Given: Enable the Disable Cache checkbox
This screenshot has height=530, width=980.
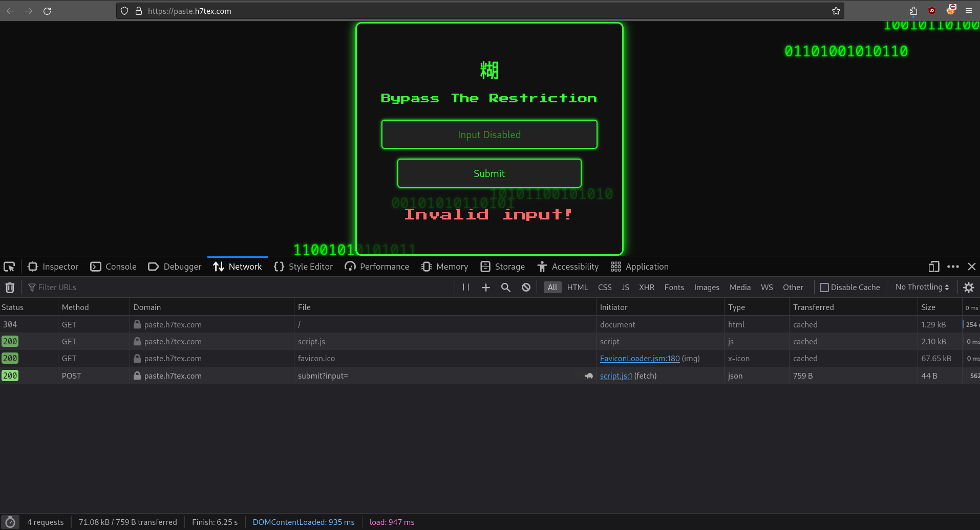Looking at the screenshot, I should [x=824, y=288].
